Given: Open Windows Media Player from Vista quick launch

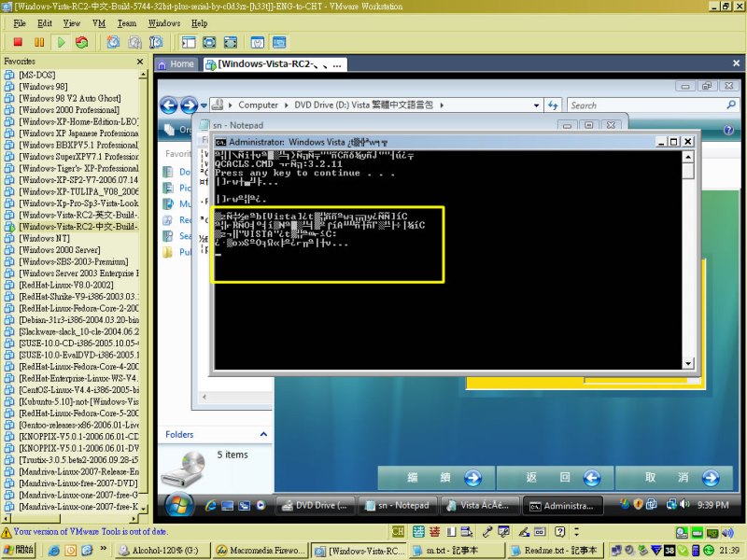Looking at the screenshot, I should tap(261, 506).
